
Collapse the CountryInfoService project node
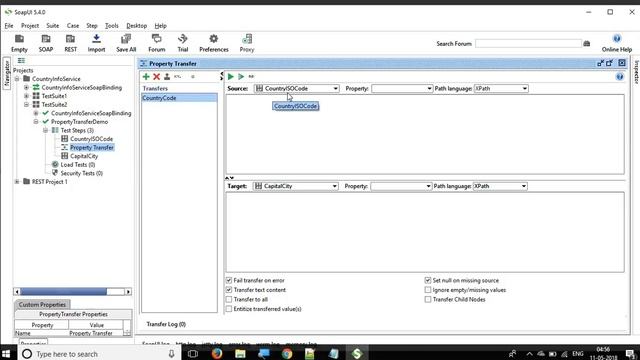[17, 79]
